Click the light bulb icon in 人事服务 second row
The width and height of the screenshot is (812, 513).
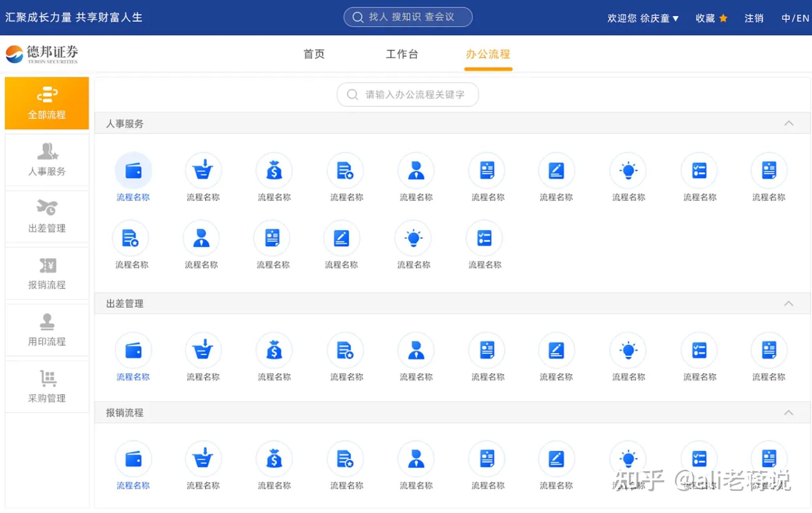(414, 238)
